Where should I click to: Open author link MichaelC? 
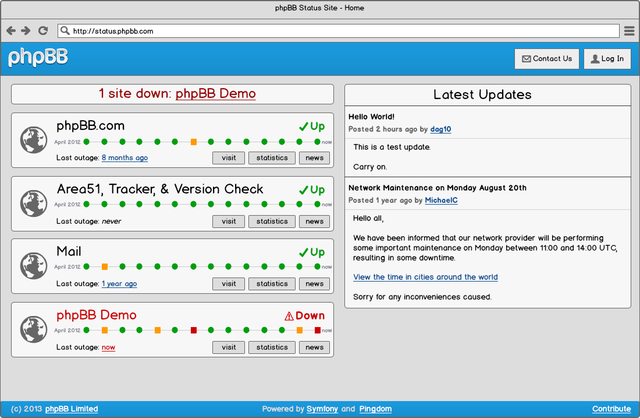point(441,200)
